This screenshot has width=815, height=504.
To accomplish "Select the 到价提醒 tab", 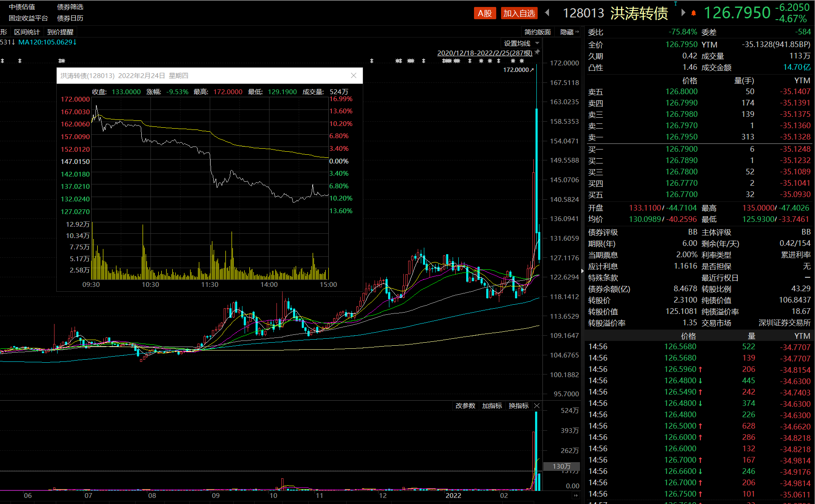I will point(60,32).
